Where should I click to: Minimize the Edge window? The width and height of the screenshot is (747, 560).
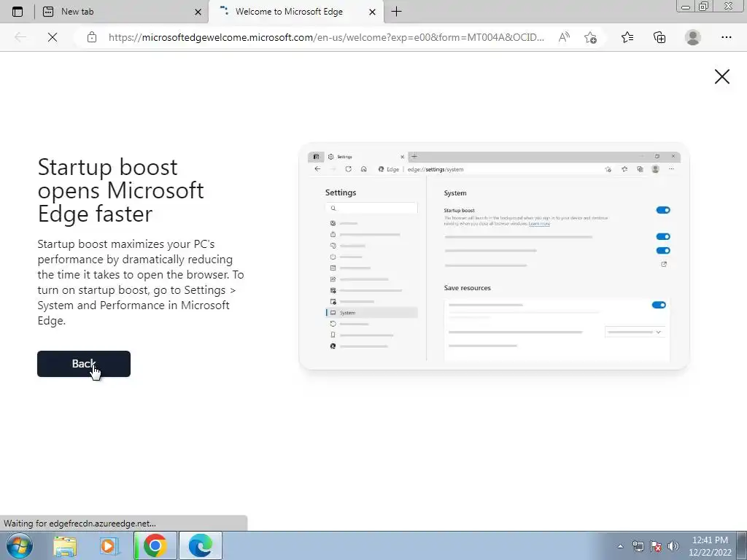click(686, 7)
